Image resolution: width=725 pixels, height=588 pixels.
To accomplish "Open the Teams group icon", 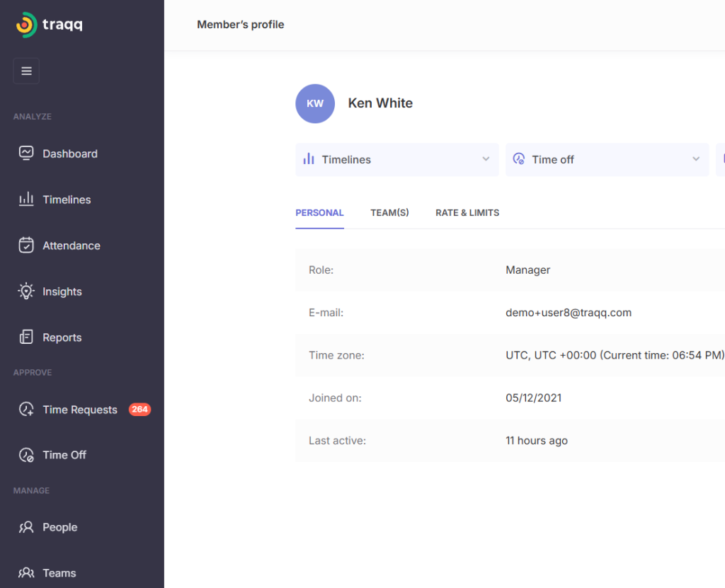I will coord(26,573).
